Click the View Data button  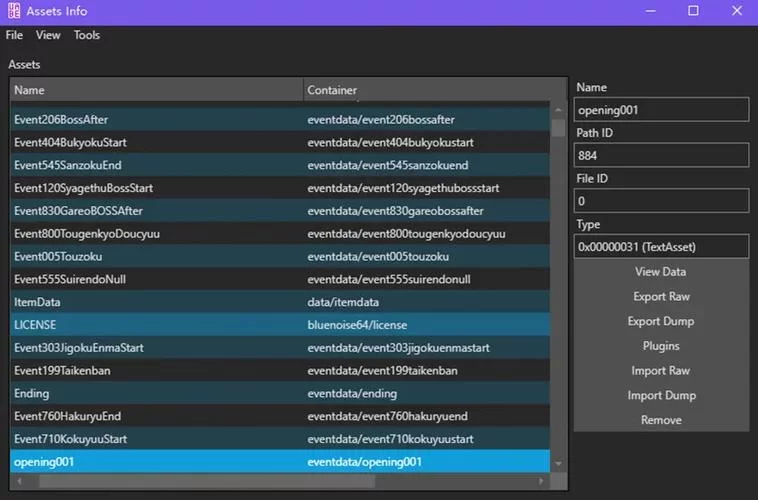(661, 272)
